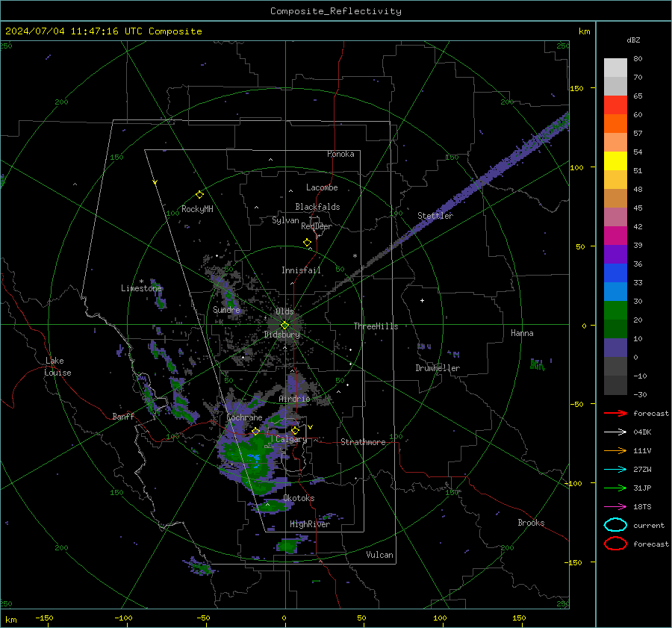This screenshot has height=628, width=672.
Task: Click the Didsbury city label
Action: 281,335
